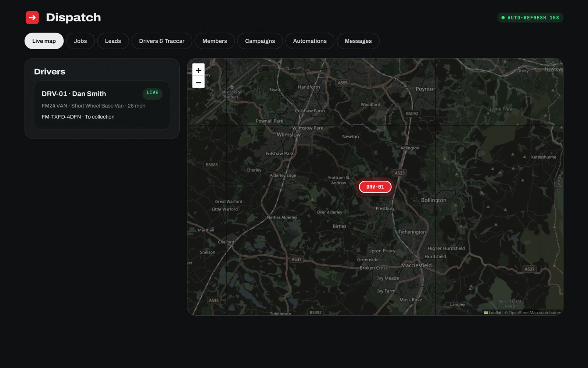588x368 pixels.
Task: View the Messages tab
Action: (358, 41)
